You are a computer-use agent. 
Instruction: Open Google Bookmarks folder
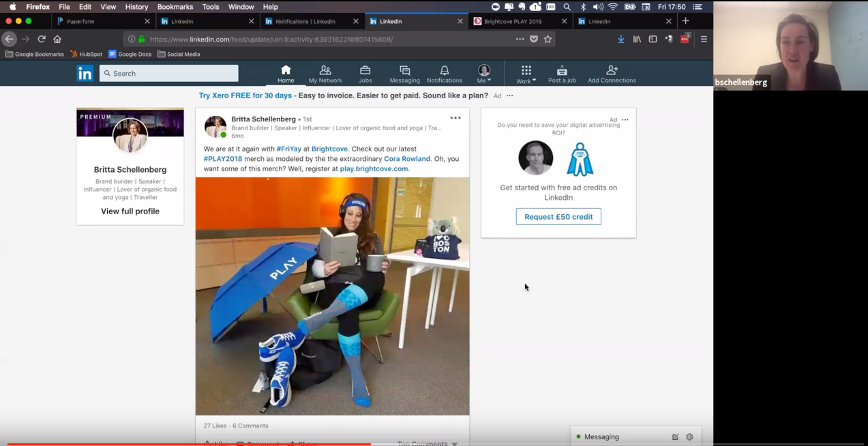point(34,54)
